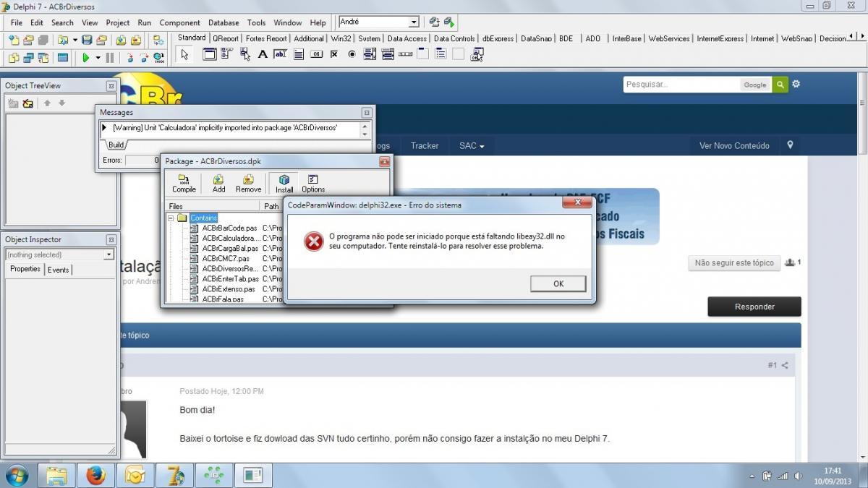
Task: Click the Messages list scroll down arrow
Action: [x=365, y=134]
